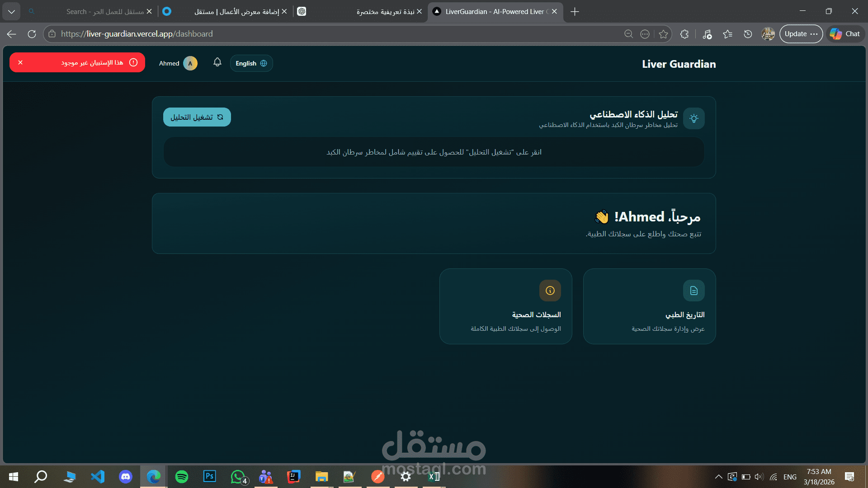Click the lightbulb AI analysis icon
The height and width of the screenshot is (488, 868).
click(x=693, y=118)
